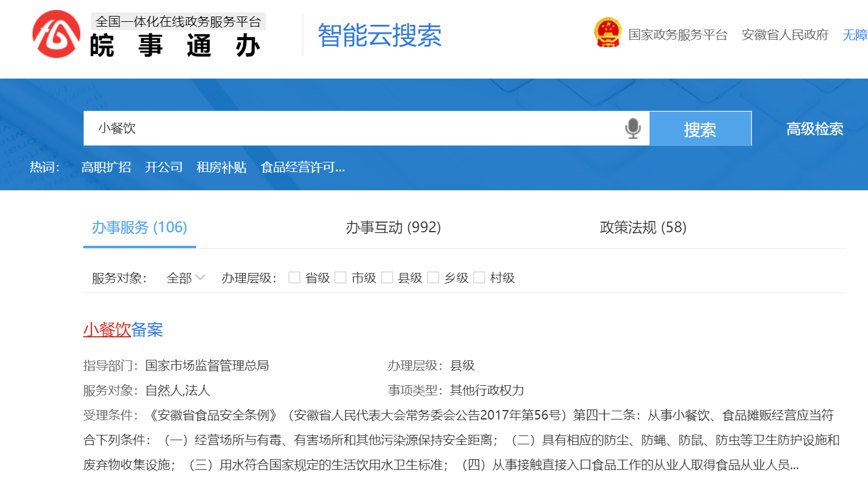Select the 办事服务 (106) tab
The image size is (868, 478).
pos(139,227)
